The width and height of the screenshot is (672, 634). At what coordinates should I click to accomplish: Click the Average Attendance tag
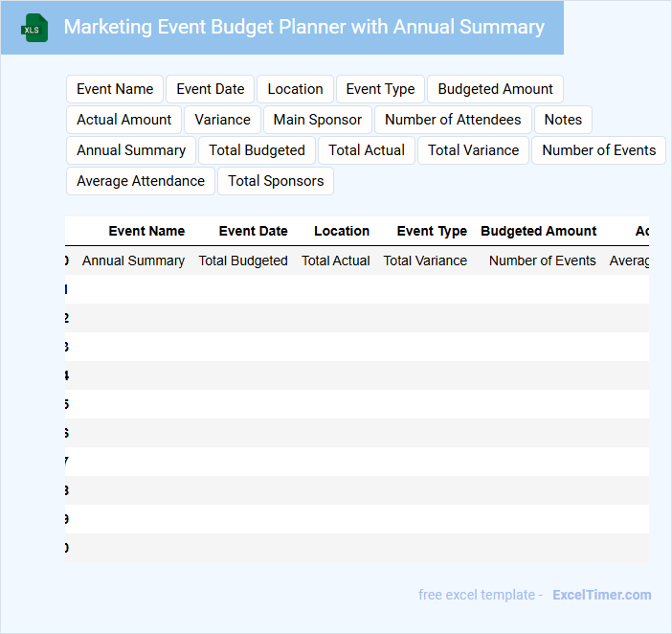click(x=141, y=181)
